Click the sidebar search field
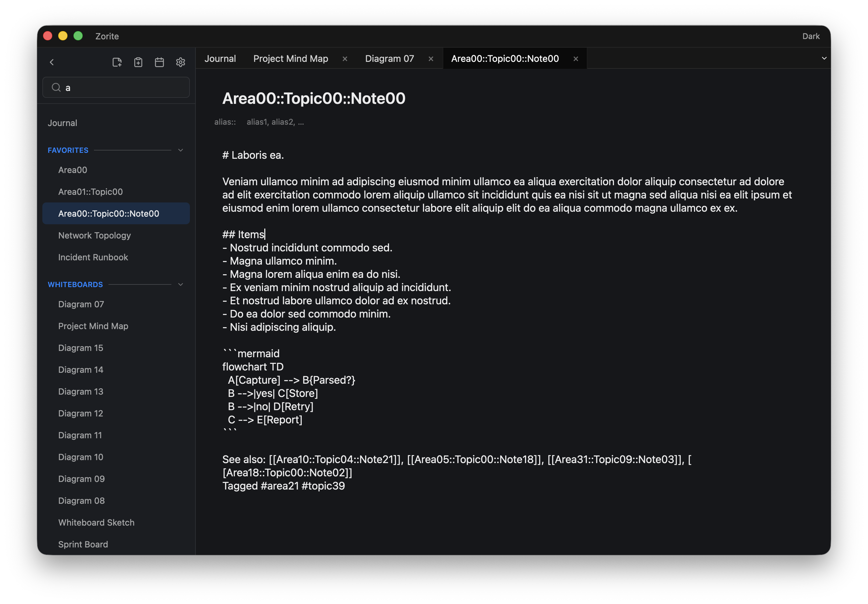 pos(116,87)
